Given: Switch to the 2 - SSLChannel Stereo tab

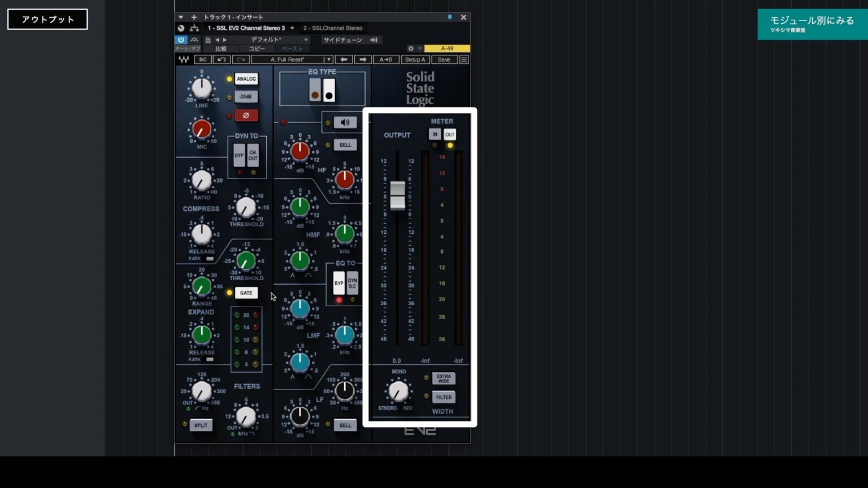Looking at the screenshot, I should [333, 28].
